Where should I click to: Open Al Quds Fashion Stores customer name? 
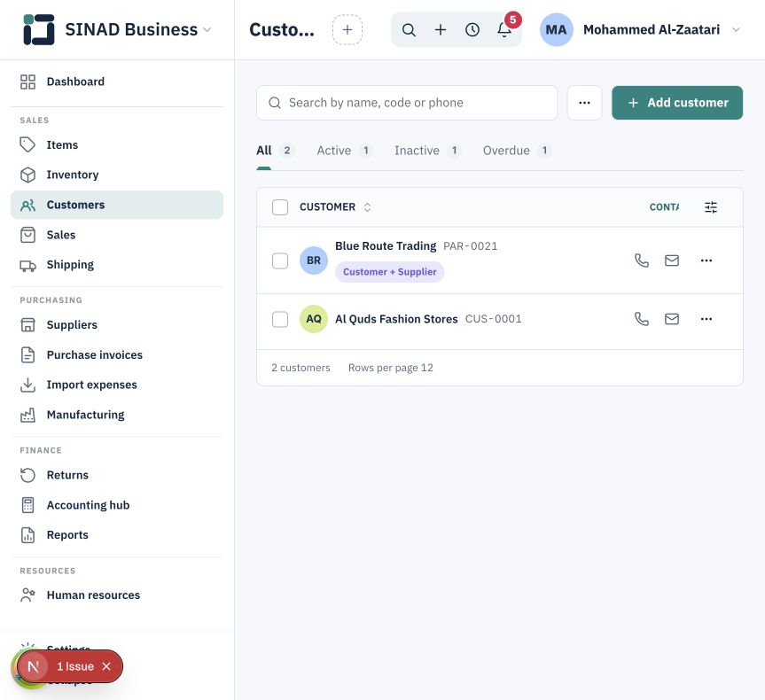[x=396, y=319]
